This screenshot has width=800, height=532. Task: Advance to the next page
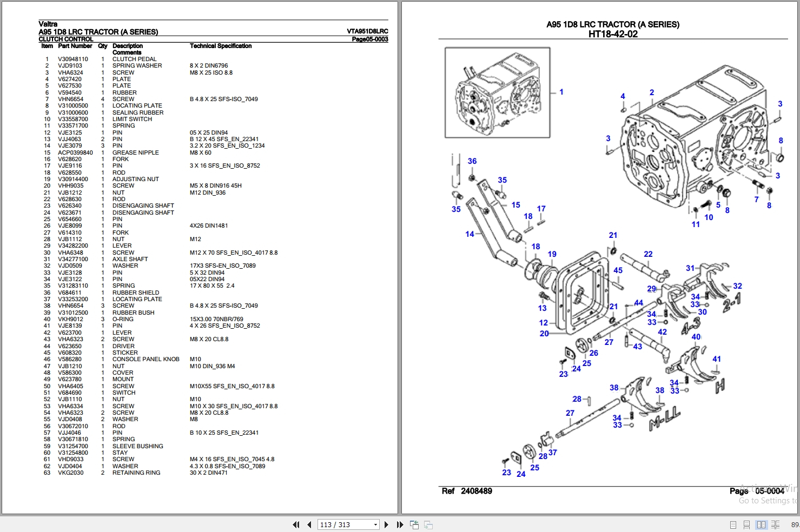386,524
